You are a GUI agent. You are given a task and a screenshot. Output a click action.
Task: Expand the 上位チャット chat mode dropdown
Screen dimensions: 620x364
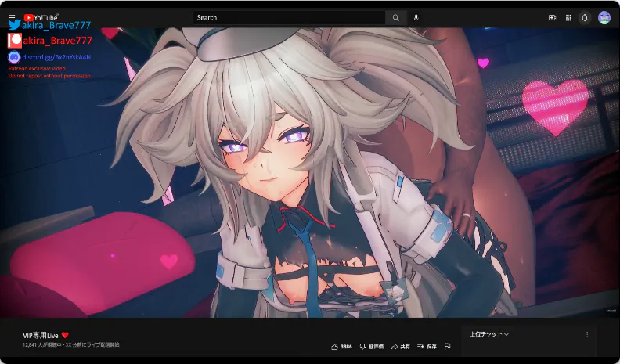tap(489, 334)
